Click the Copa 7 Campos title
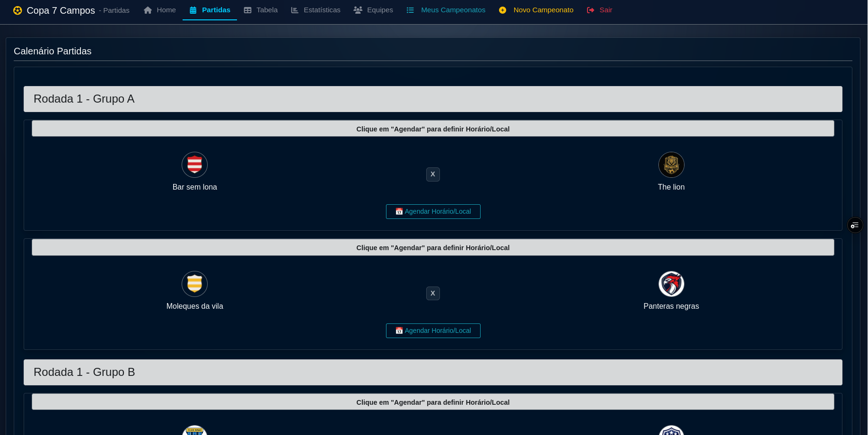The image size is (868, 435). (x=61, y=10)
